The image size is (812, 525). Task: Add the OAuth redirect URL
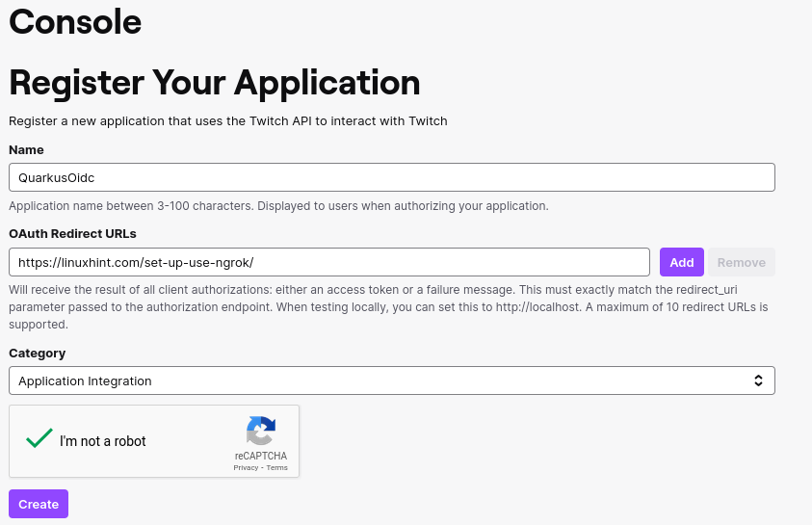point(682,262)
